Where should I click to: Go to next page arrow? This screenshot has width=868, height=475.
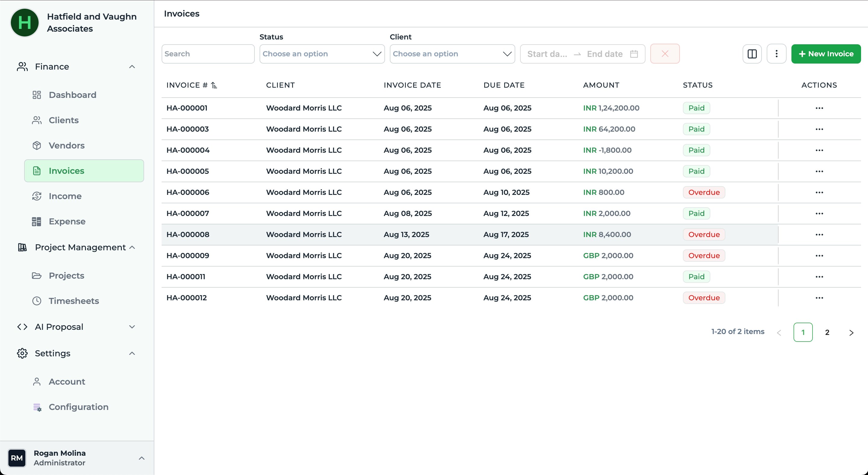(851, 333)
